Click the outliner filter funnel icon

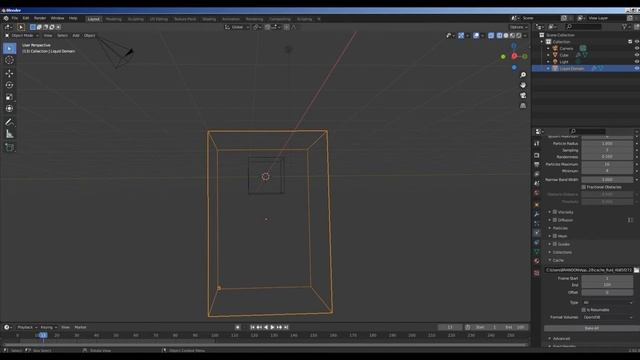[624, 27]
